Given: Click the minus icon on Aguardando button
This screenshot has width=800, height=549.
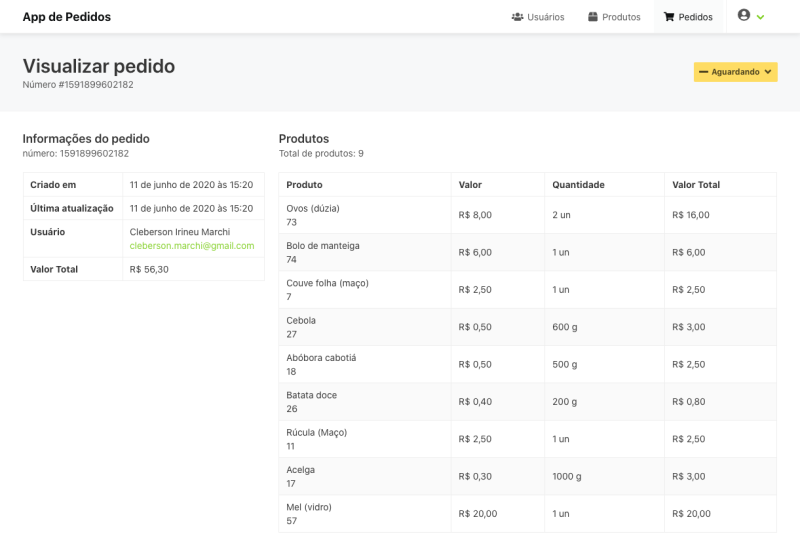Looking at the screenshot, I should coord(703,72).
